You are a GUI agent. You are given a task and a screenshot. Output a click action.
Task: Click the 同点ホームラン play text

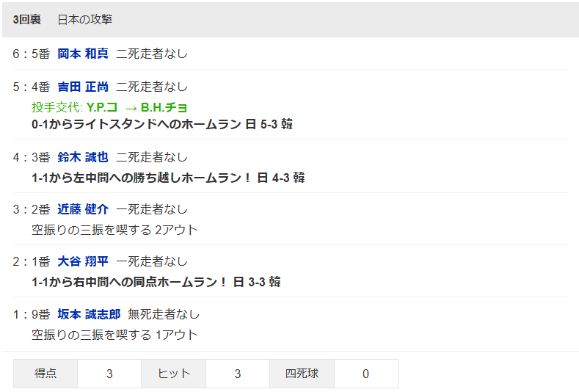tap(156, 281)
